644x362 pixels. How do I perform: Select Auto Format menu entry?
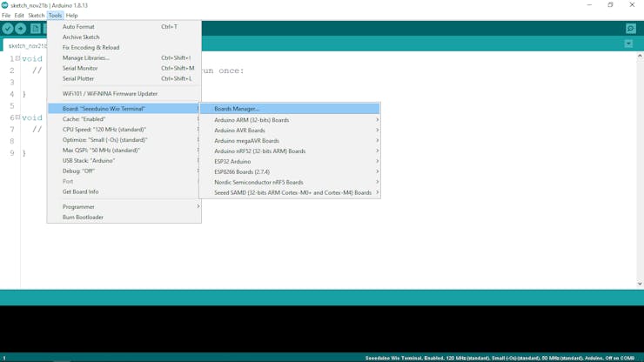pos(124,27)
